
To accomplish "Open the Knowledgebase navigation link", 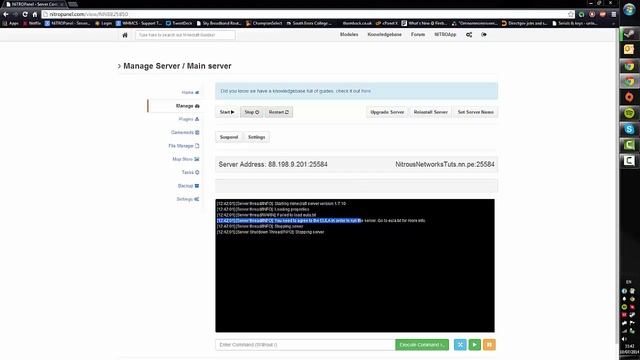I will pyautogui.click(x=384, y=35).
